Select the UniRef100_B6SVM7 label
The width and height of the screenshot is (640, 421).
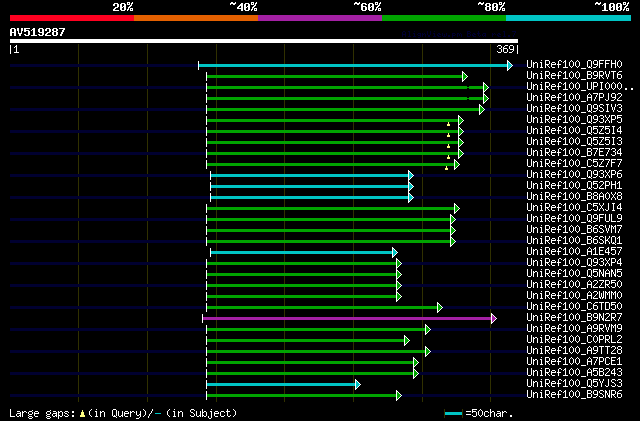click(574, 230)
